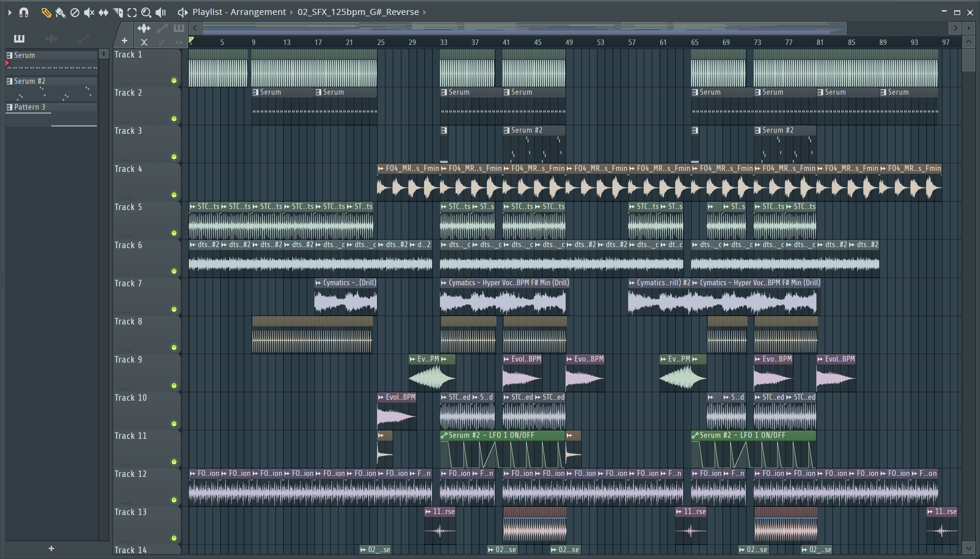Mute Track 7 with green light
This screenshot has height=559, width=980.
coord(174,309)
